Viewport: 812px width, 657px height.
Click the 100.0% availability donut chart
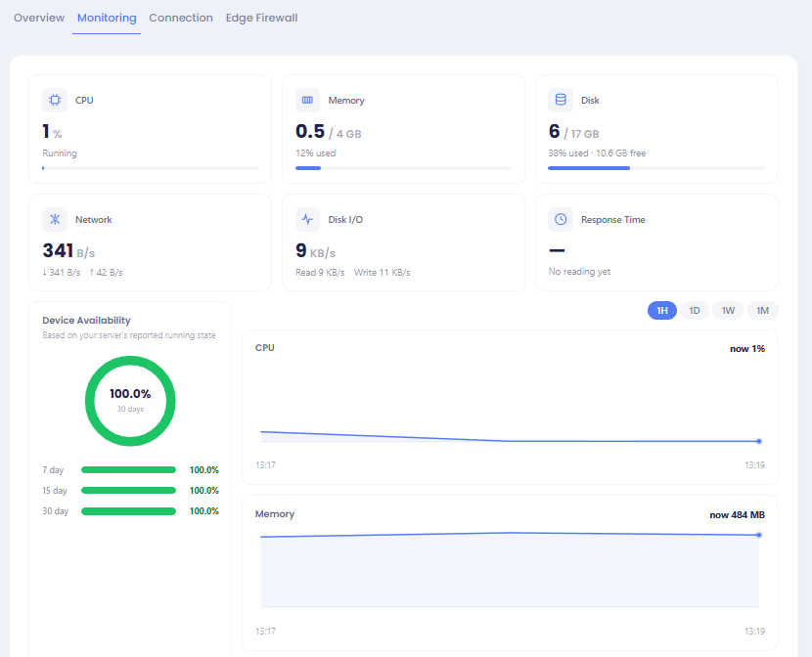tap(130, 401)
